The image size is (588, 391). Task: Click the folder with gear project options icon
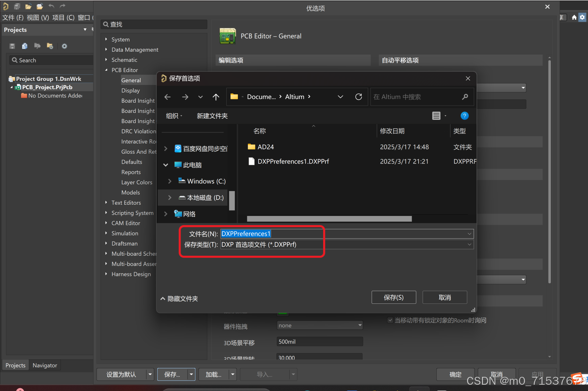pyautogui.click(x=50, y=46)
